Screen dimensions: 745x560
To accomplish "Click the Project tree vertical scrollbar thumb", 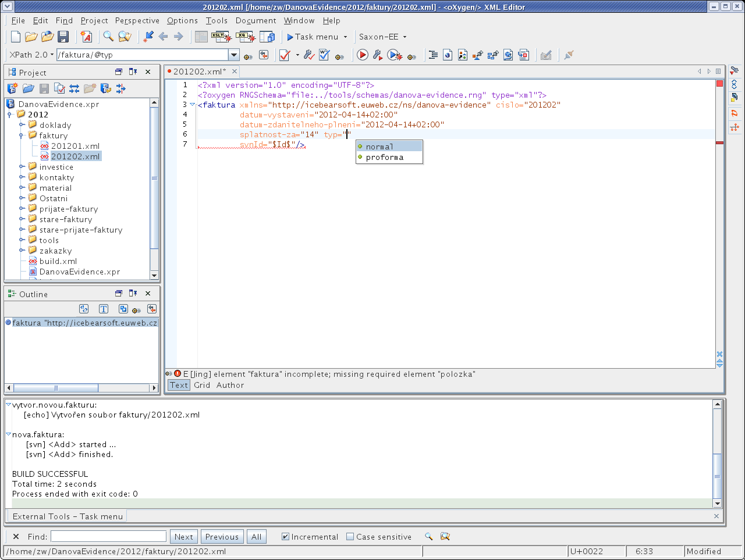I will [x=154, y=178].
